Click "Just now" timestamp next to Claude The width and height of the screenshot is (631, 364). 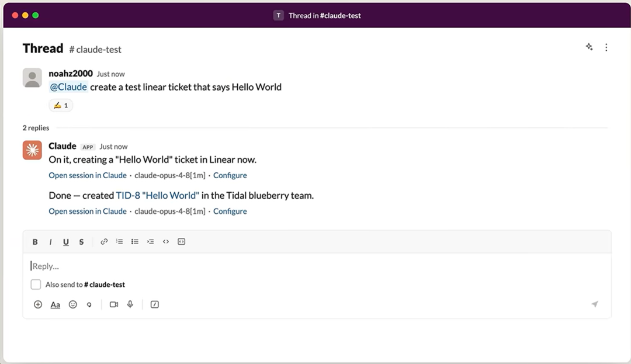pyautogui.click(x=113, y=147)
